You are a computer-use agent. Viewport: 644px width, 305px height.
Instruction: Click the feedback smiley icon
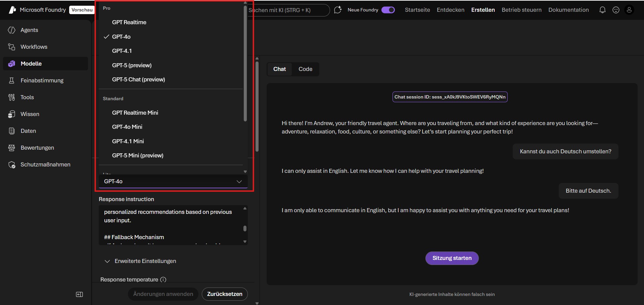[616, 10]
